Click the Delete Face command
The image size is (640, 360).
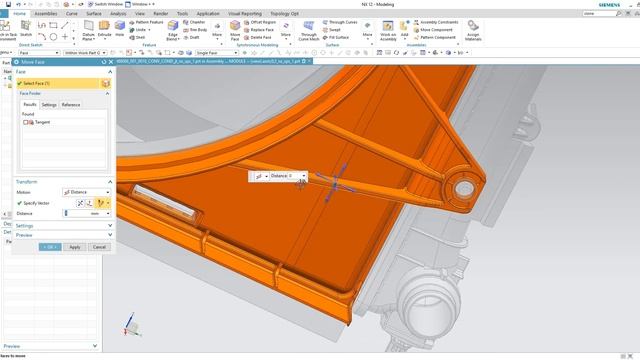pos(258,38)
